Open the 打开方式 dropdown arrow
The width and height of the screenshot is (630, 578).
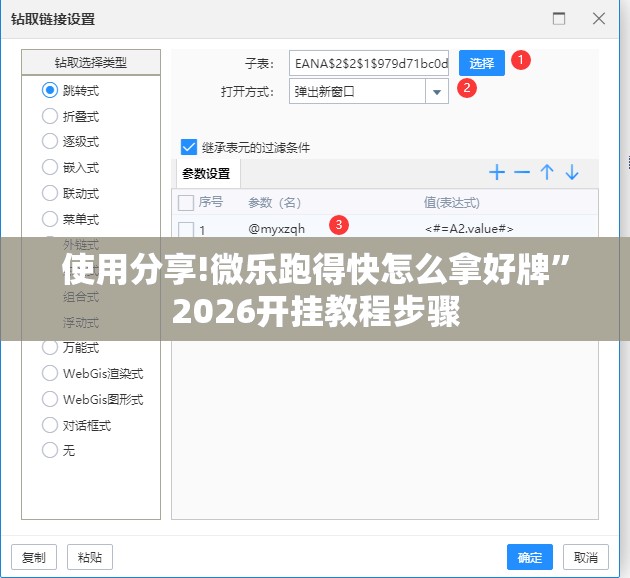pos(437,92)
